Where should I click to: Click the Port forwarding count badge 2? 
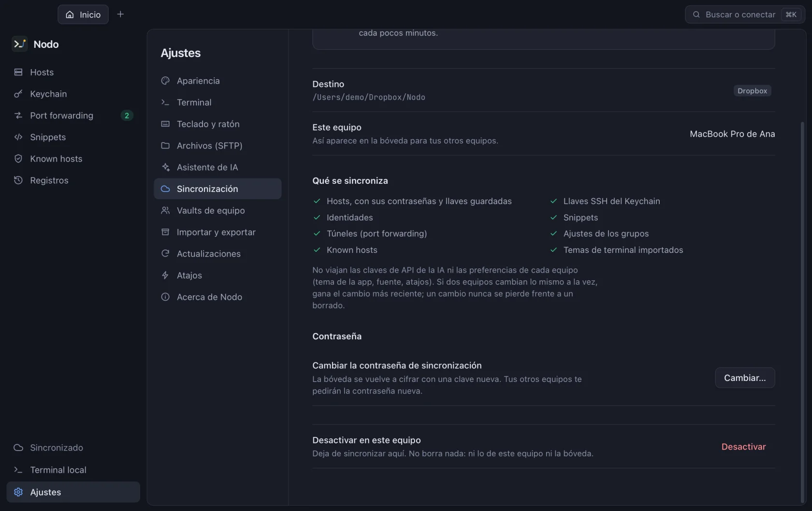(127, 116)
